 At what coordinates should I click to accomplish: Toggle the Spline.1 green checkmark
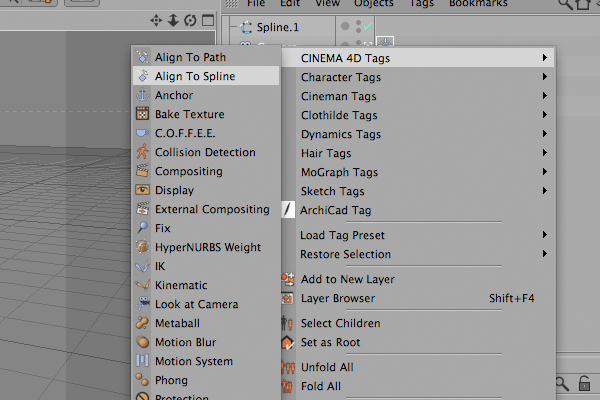[x=368, y=26]
